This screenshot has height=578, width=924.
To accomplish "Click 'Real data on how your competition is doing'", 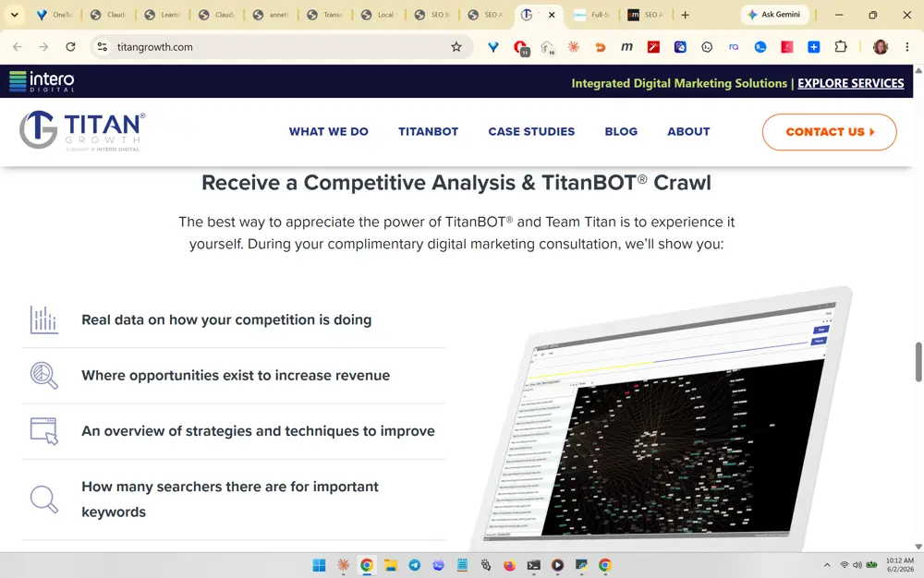I will click(226, 320).
